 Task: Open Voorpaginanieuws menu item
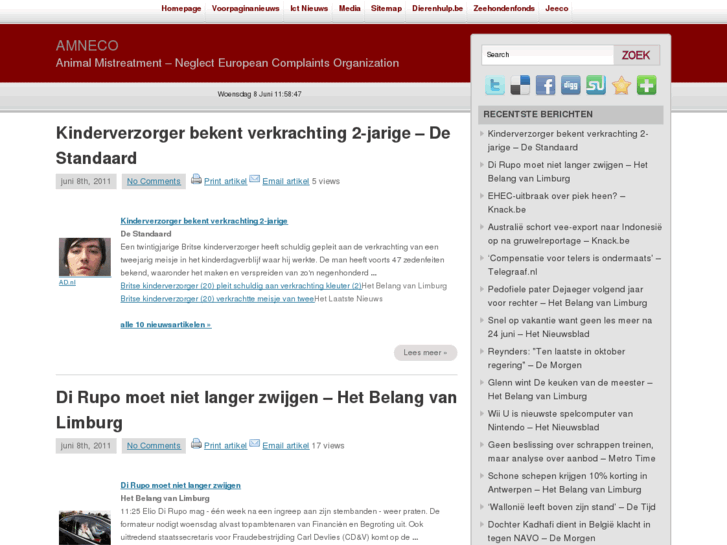(x=245, y=8)
